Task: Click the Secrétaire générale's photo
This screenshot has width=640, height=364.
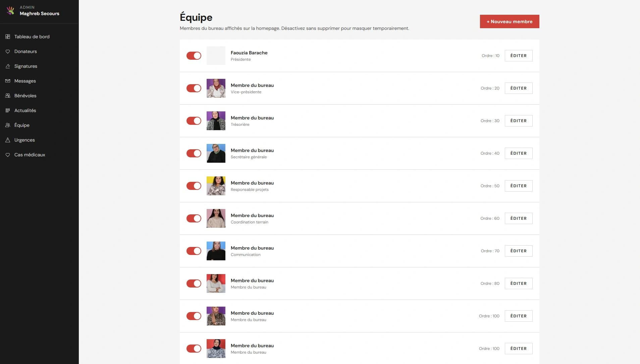Action: [216, 153]
